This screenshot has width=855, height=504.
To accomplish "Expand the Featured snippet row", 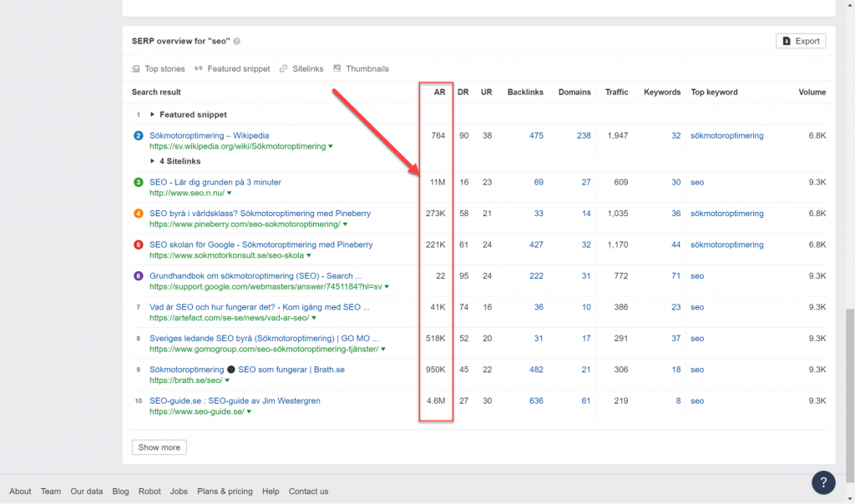I will (152, 114).
